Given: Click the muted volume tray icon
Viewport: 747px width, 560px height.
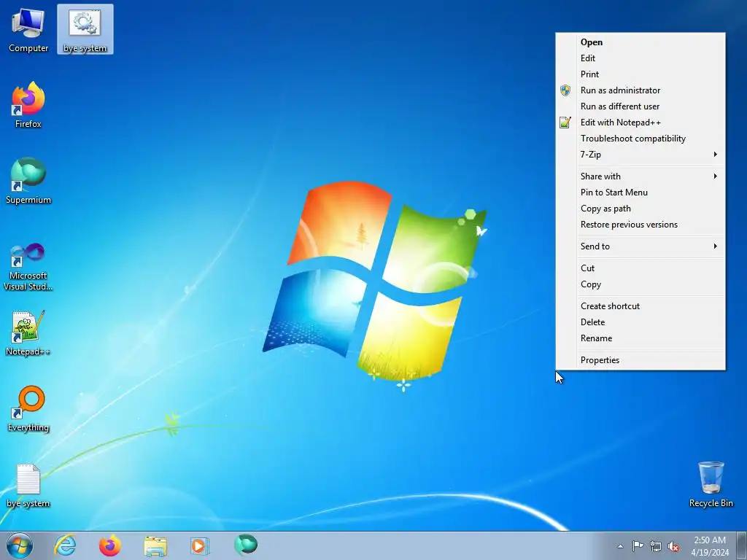Looking at the screenshot, I should coord(673,546).
